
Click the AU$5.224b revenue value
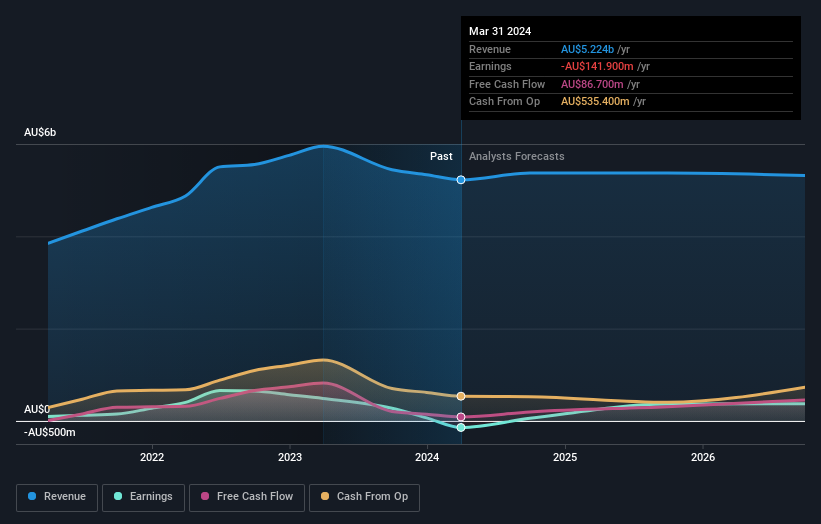coord(587,49)
